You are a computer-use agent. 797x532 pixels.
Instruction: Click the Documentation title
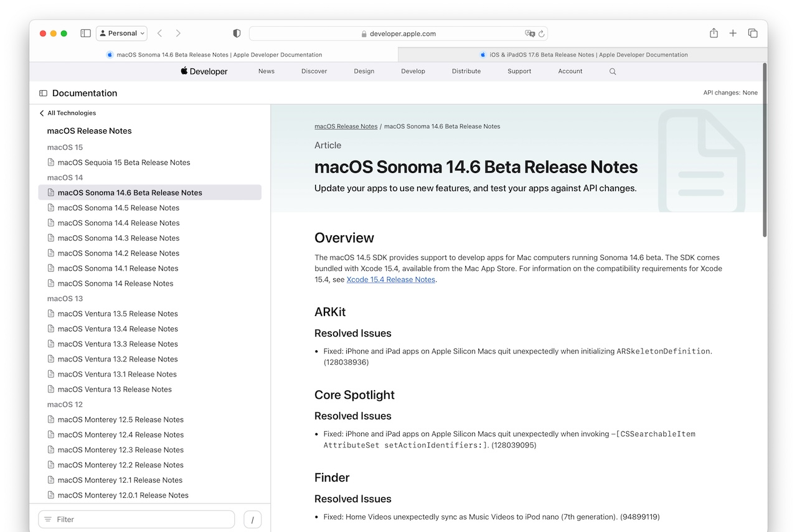click(x=85, y=93)
